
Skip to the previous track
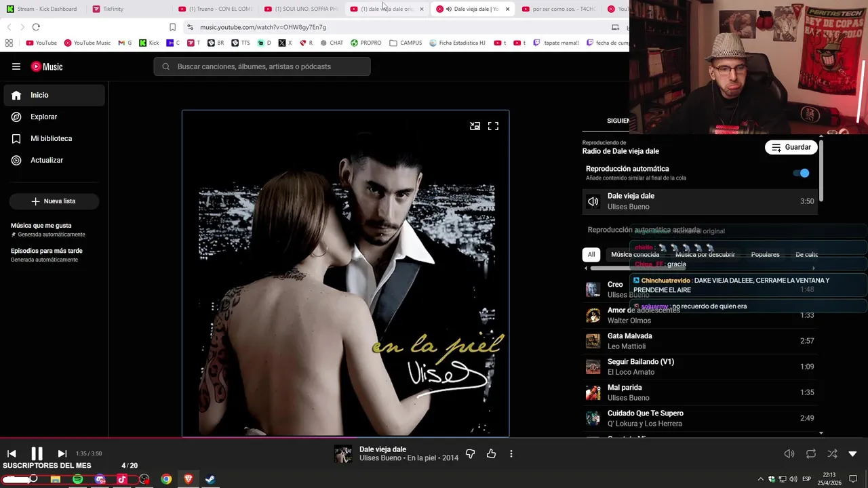point(12,453)
